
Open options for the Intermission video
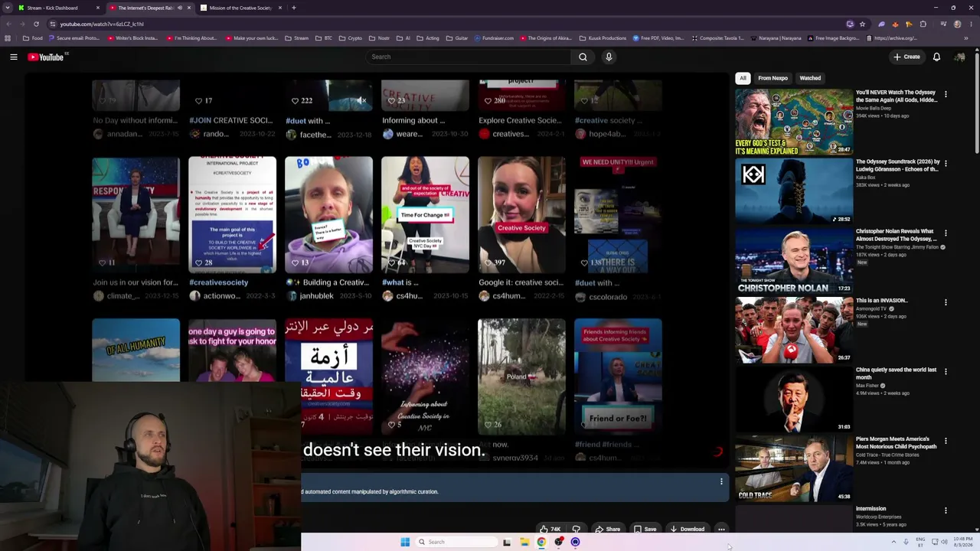[x=946, y=510]
